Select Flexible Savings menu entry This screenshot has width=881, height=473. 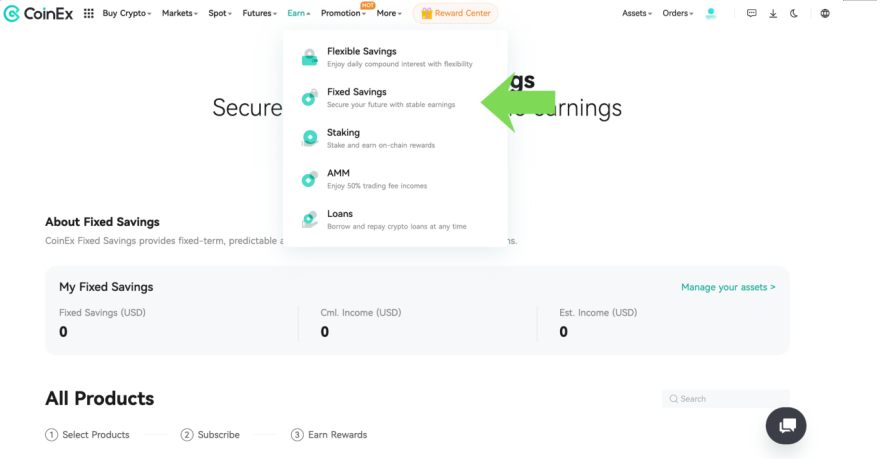pyautogui.click(x=361, y=51)
